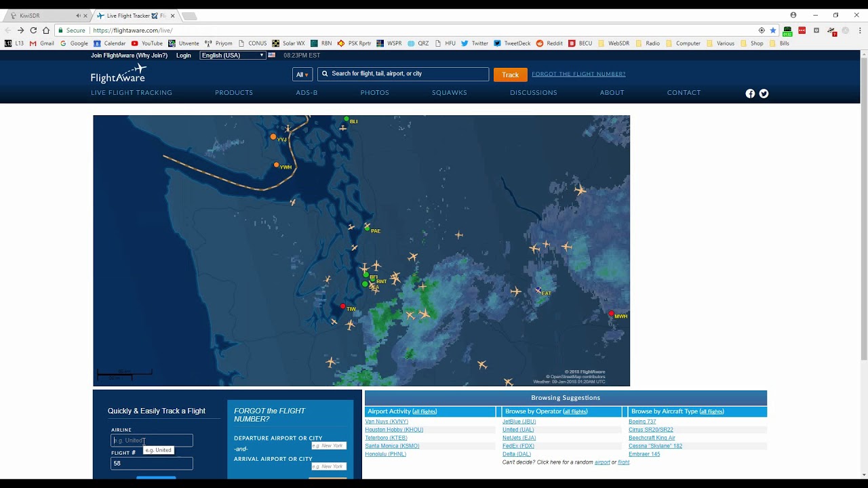Open Honolulu (PHNL) airport link
Image resolution: width=868 pixels, height=488 pixels.
tap(386, 454)
